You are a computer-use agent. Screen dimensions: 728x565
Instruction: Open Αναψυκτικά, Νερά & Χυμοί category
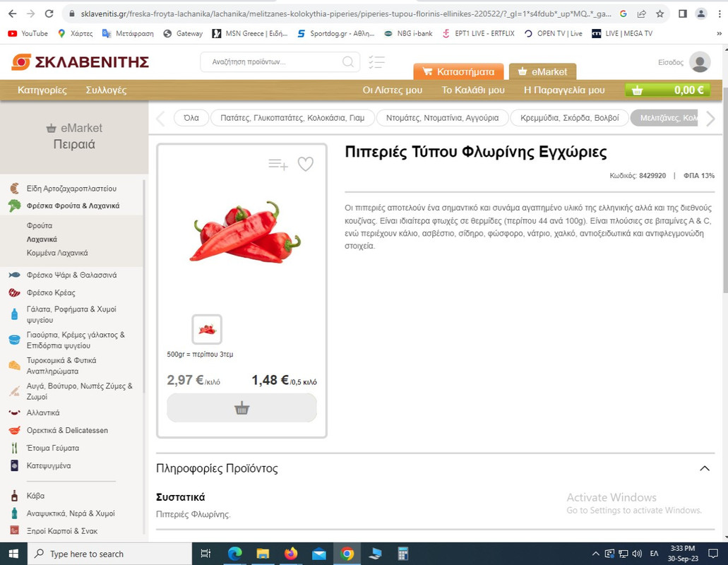pos(70,513)
